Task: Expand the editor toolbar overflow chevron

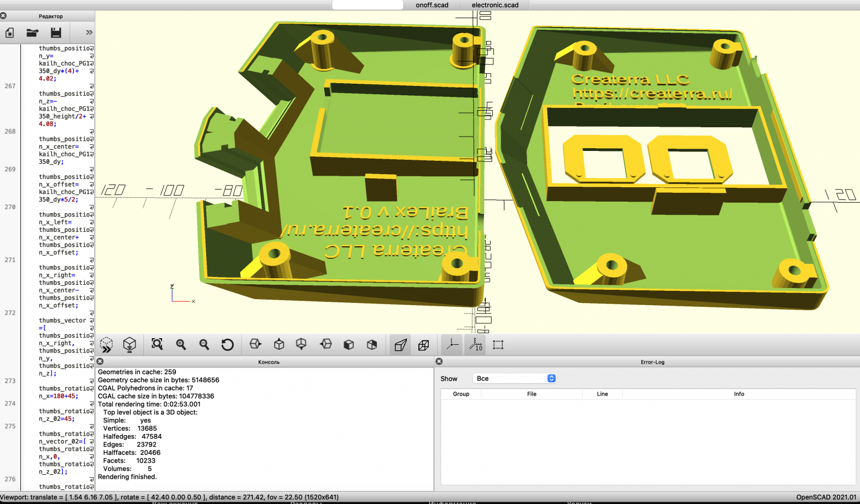Action: (x=89, y=32)
